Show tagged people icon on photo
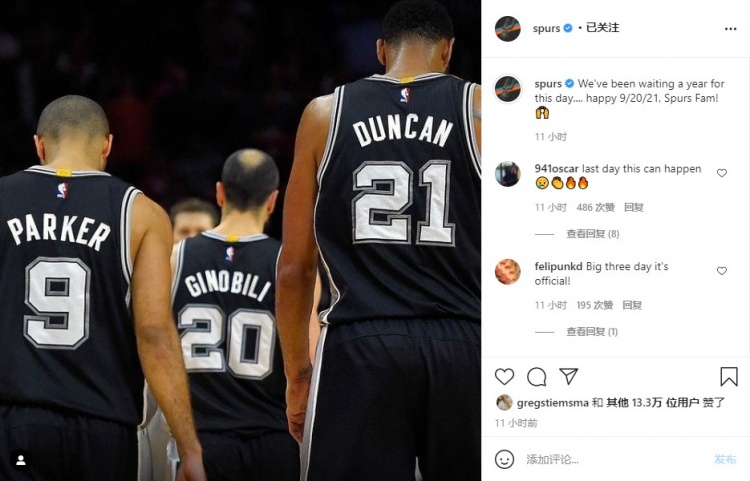The width and height of the screenshot is (750, 481). tap(21, 460)
